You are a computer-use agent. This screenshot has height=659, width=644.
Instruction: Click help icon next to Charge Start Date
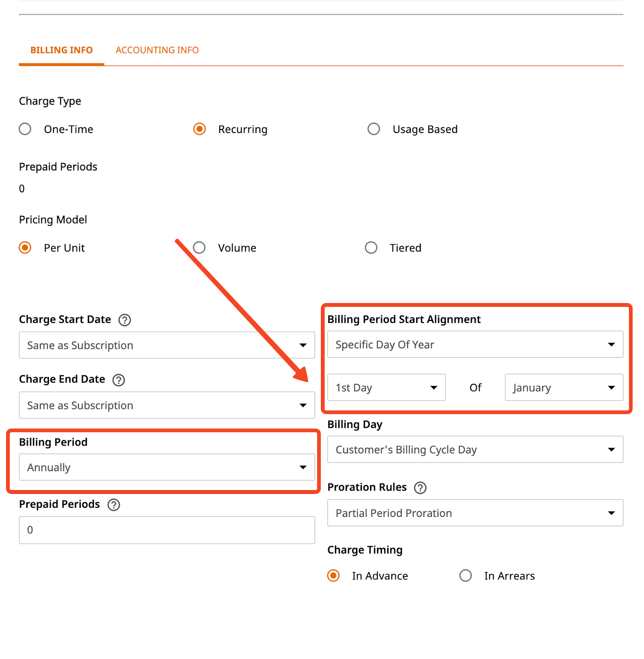pyautogui.click(x=124, y=320)
